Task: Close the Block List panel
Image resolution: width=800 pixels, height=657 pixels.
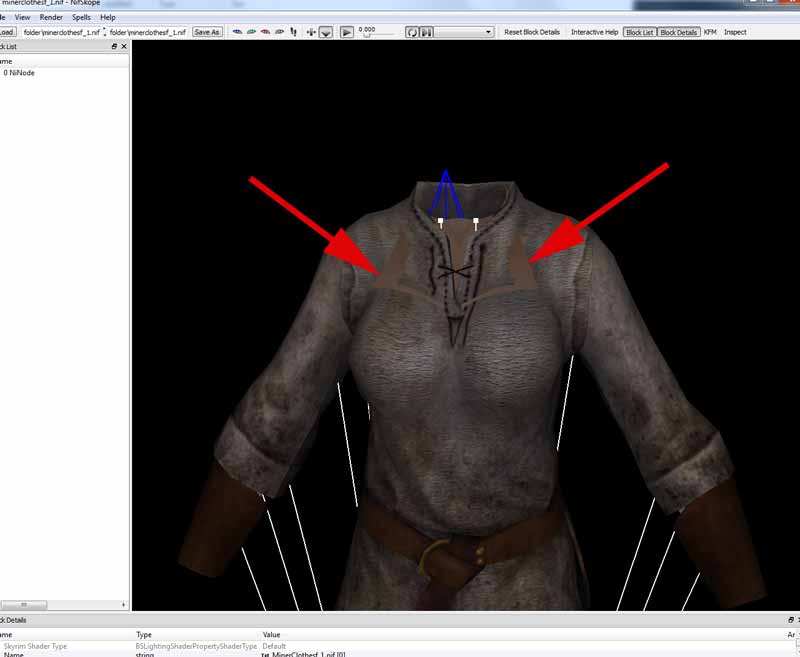Action: (x=124, y=46)
